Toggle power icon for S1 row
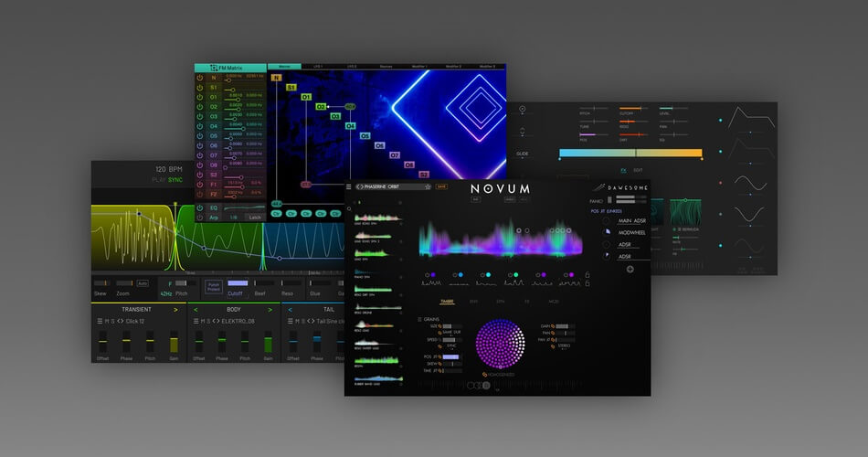 coord(200,88)
